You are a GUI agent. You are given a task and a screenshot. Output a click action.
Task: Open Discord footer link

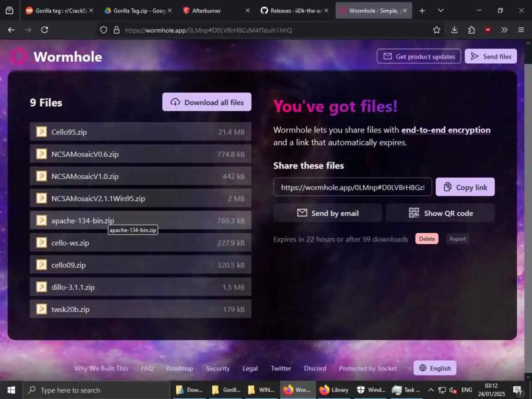pyautogui.click(x=315, y=369)
